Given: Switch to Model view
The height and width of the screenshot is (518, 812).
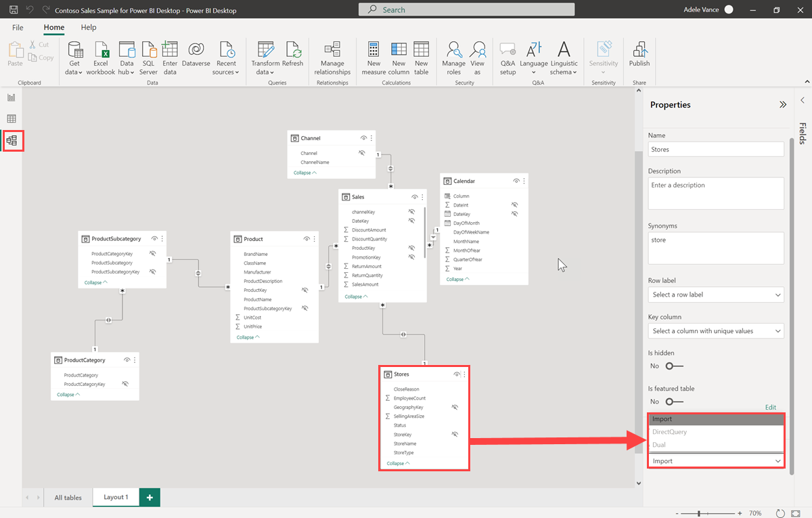Looking at the screenshot, I should 12,141.
